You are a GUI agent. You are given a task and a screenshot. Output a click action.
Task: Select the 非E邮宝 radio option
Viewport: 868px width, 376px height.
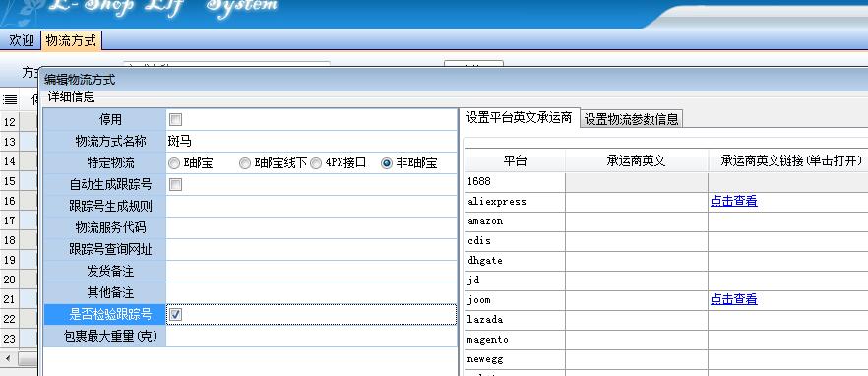(x=387, y=163)
